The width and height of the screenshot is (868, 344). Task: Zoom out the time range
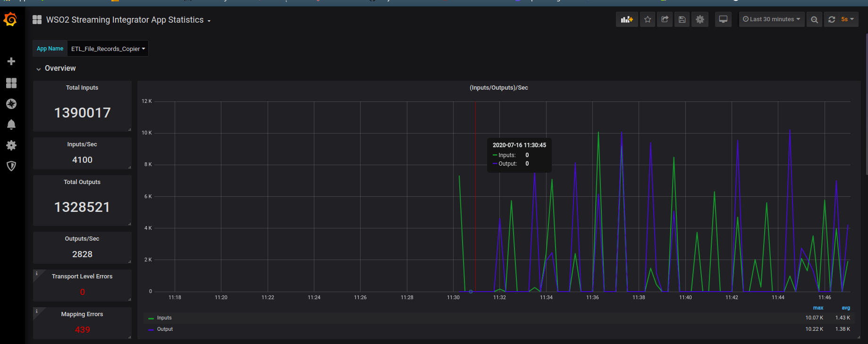[814, 19]
